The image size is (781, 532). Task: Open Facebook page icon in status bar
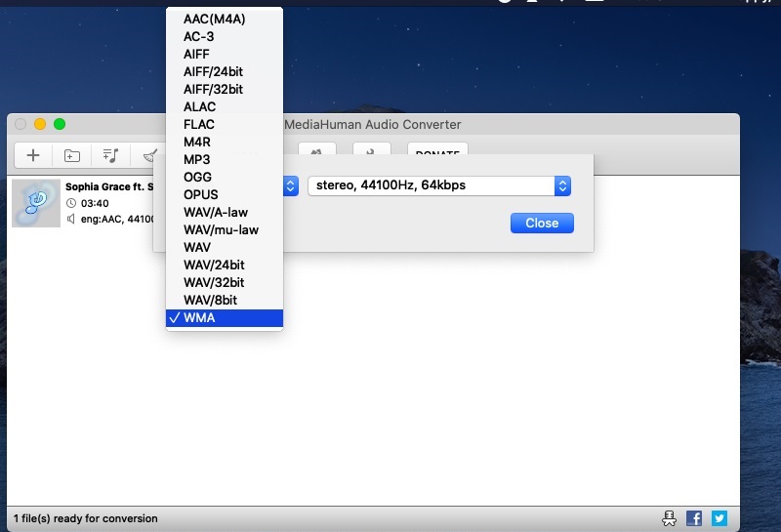point(694,518)
